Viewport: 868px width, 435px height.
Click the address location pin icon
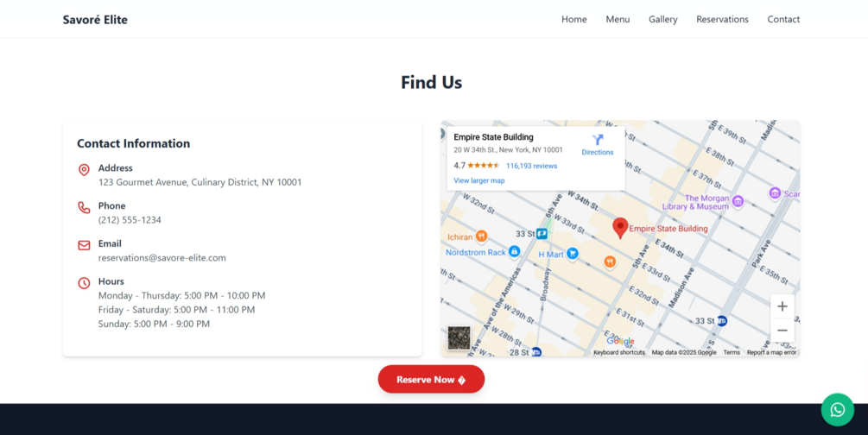pos(84,169)
